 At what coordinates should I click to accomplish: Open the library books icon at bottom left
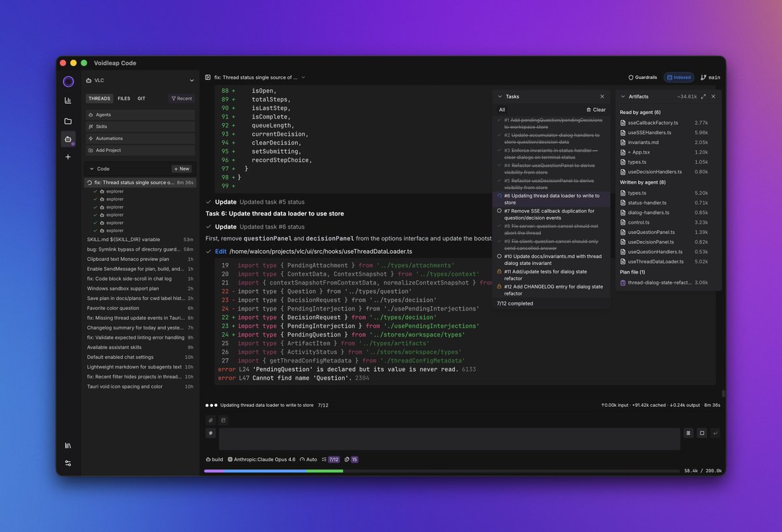(68, 445)
